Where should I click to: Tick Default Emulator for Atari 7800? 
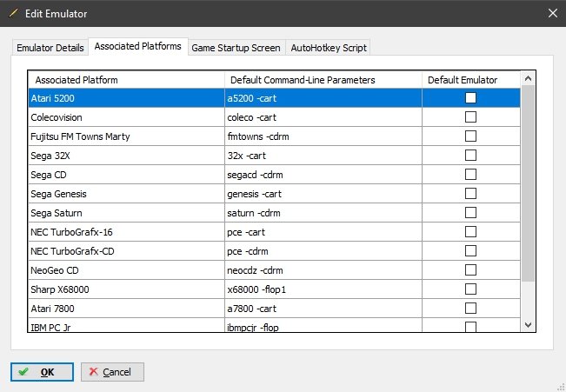[x=470, y=309]
